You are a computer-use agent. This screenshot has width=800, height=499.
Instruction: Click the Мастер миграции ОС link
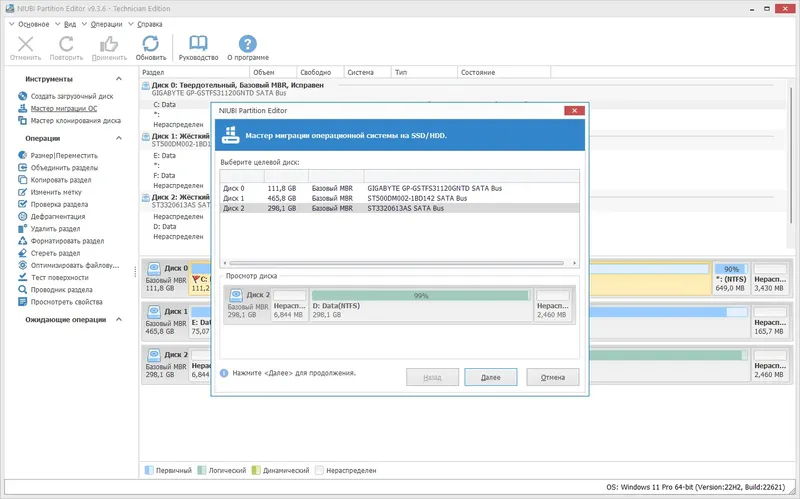point(64,108)
